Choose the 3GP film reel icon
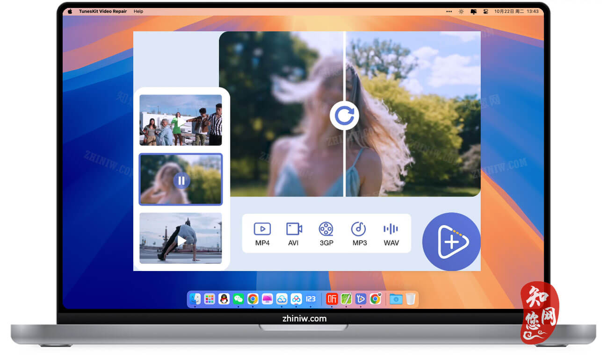The height and width of the screenshot is (364, 607). 326,229
